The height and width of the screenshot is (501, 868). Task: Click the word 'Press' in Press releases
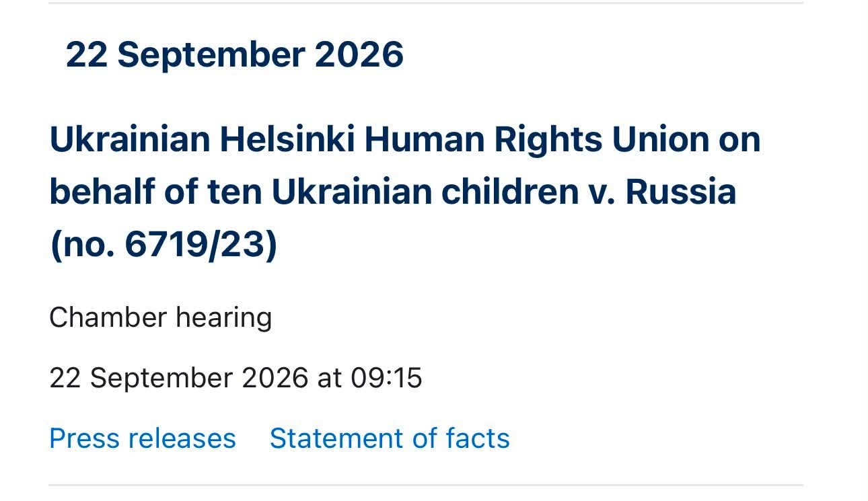[83, 438]
